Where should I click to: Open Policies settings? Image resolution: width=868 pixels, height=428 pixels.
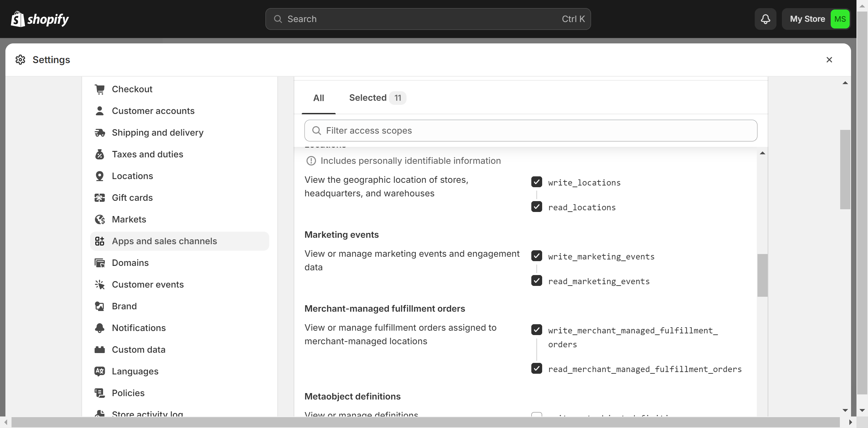pos(180,393)
